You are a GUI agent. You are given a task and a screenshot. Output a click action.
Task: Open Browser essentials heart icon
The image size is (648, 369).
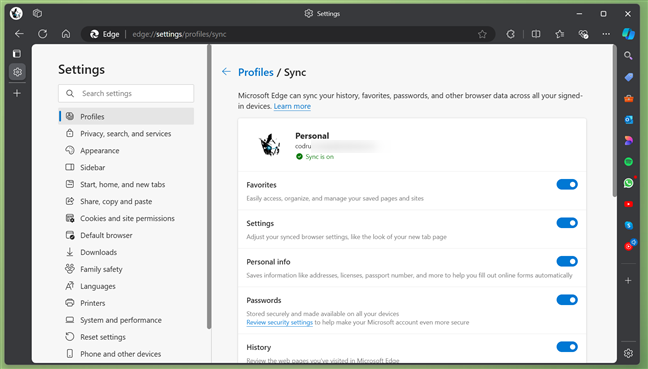click(583, 34)
